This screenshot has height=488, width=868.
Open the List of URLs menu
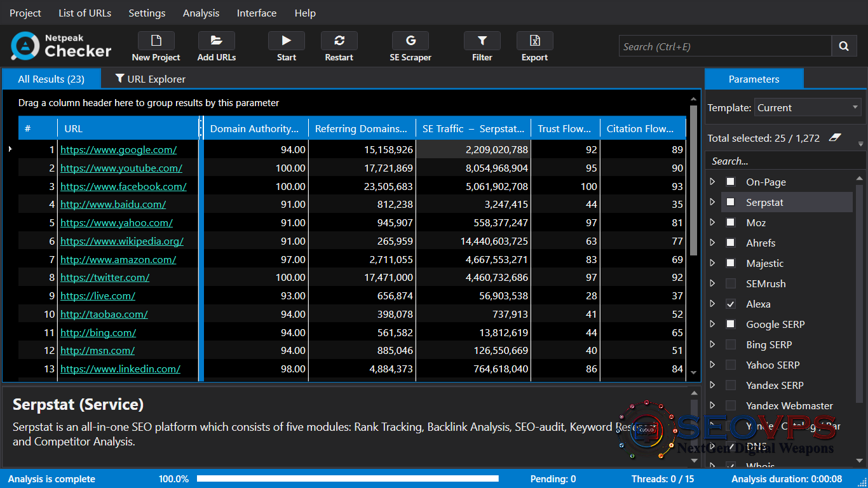(x=85, y=13)
